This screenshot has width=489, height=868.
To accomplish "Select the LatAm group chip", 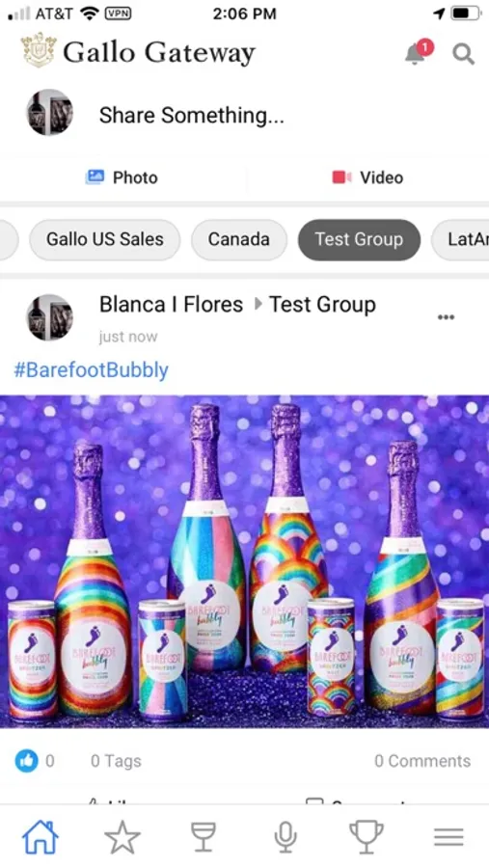I will 460,240.
